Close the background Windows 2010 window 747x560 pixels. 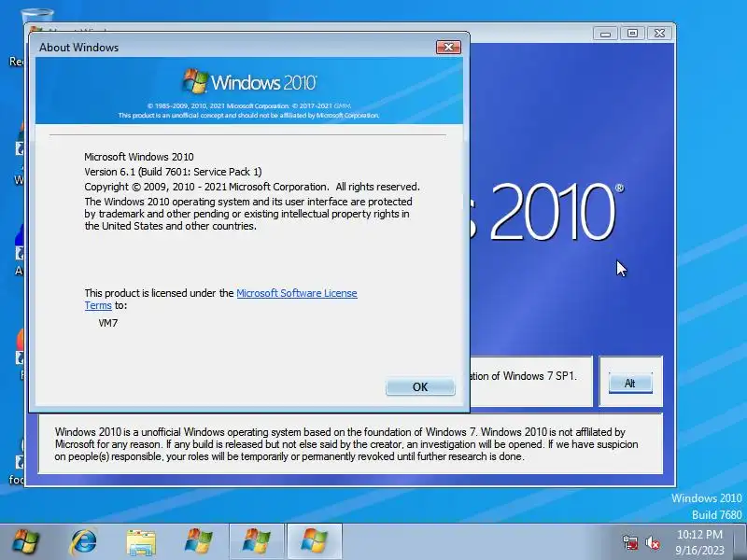(x=659, y=34)
